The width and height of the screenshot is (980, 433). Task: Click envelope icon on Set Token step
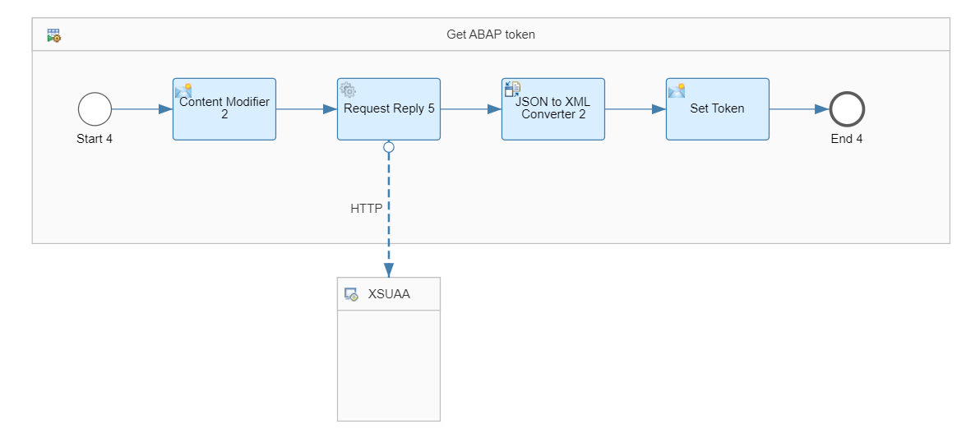tap(677, 90)
